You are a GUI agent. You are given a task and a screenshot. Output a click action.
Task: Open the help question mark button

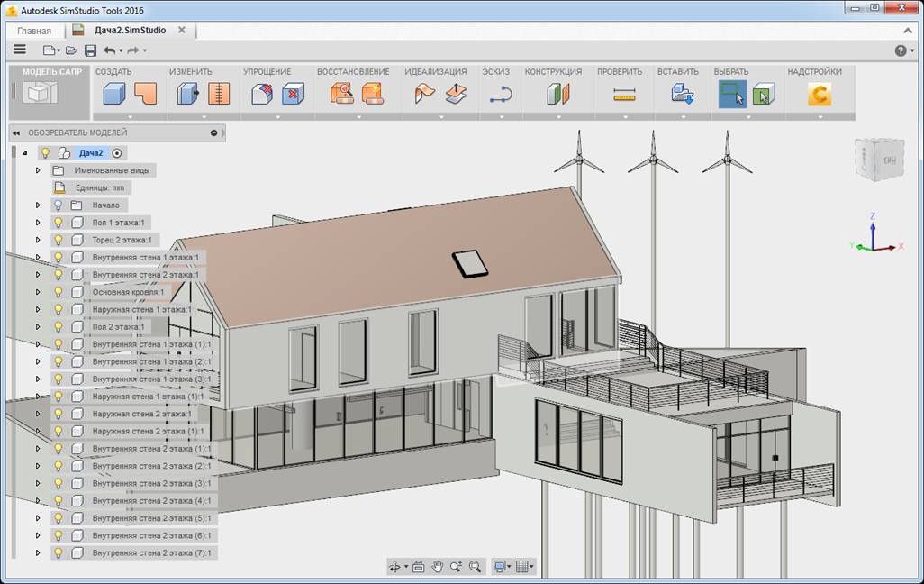pos(901,50)
